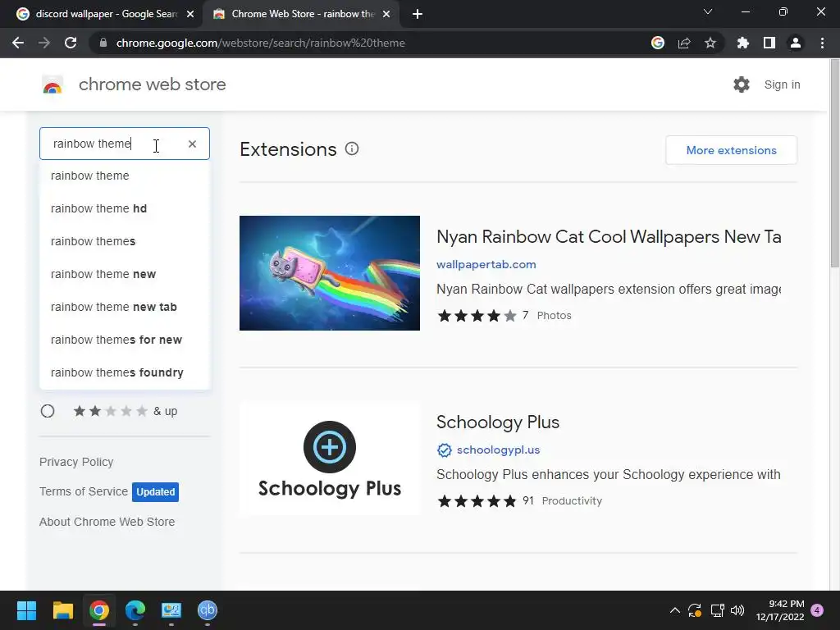Open a new tab
The image size is (840, 630).
pos(418,14)
